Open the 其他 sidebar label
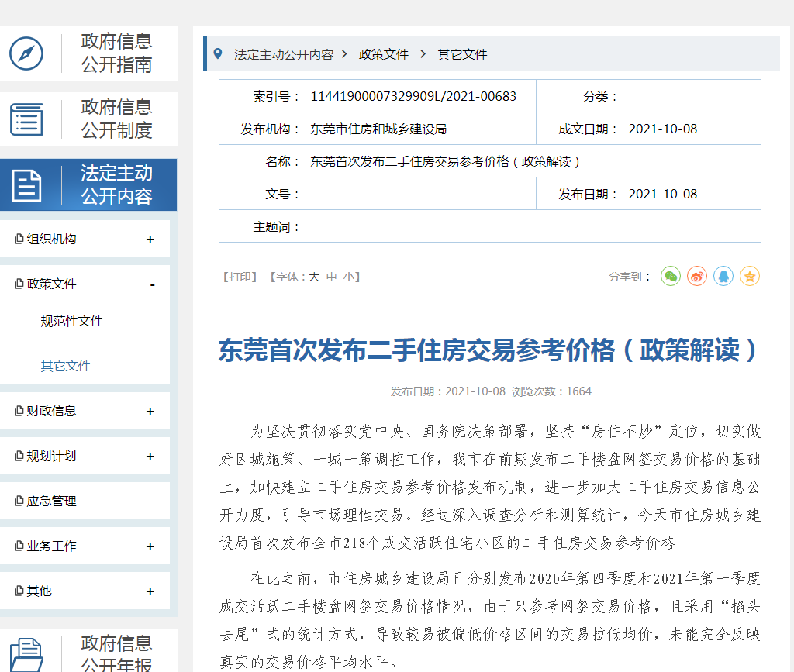This screenshot has height=672, width=794. 39,591
